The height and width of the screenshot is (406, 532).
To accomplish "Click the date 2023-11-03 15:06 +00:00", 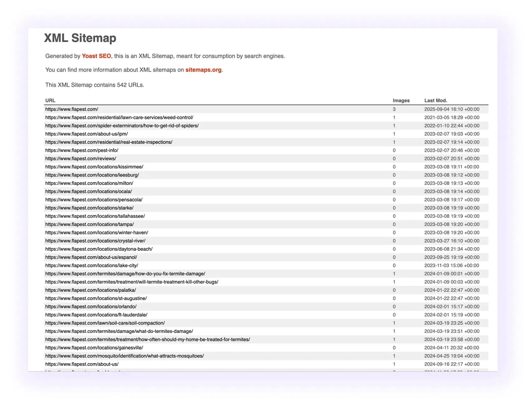I will click(452, 265).
